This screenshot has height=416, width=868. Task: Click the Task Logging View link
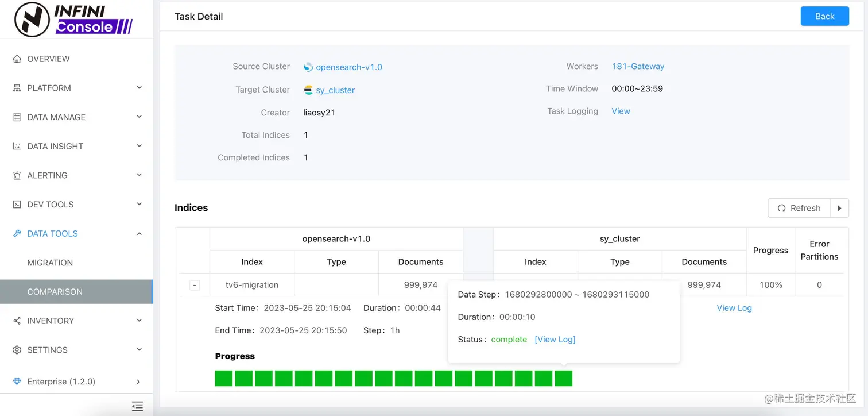621,111
